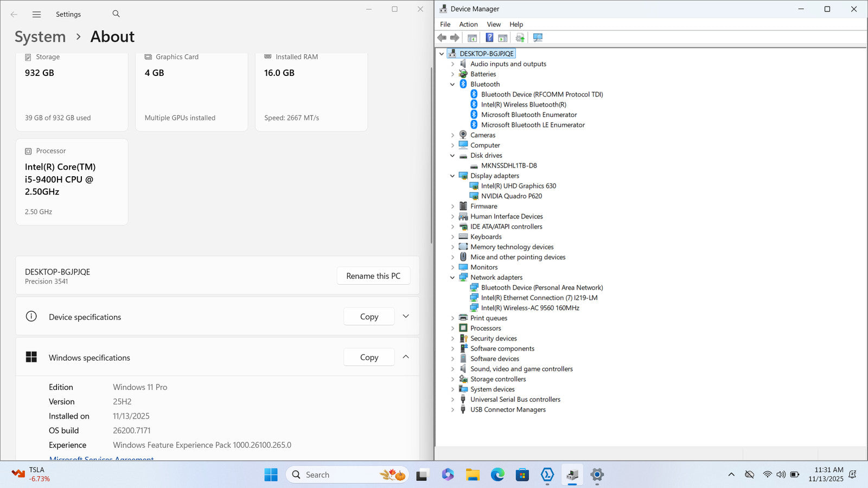Open the View menu
868x488 pixels.
[493, 24]
